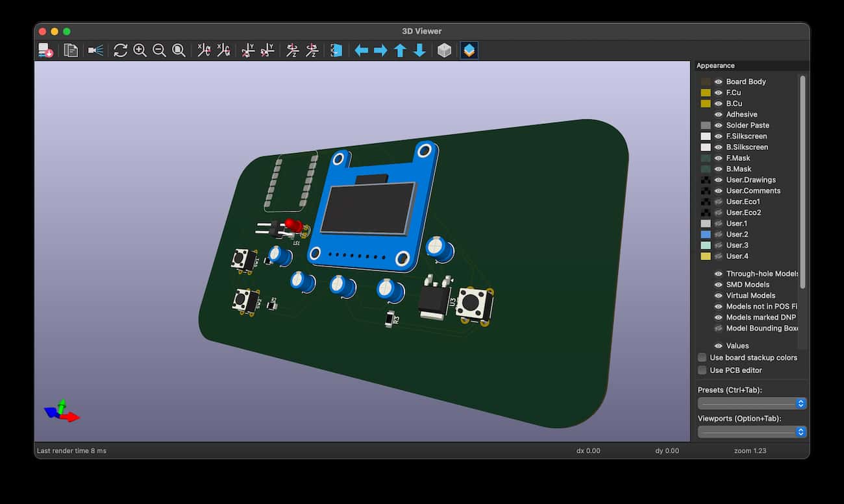Zoom to fit the board
The height and width of the screenshot is (504, 844).
click(x=179, y=51)
